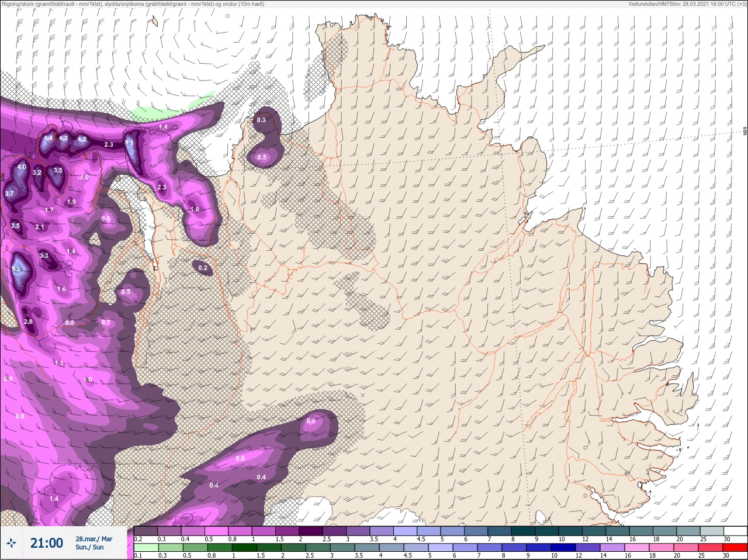Image resolution: width=748 pixels, height=560 pixels.
Task: Click the 4.3 value label on the map
Action: coord(64,138)
